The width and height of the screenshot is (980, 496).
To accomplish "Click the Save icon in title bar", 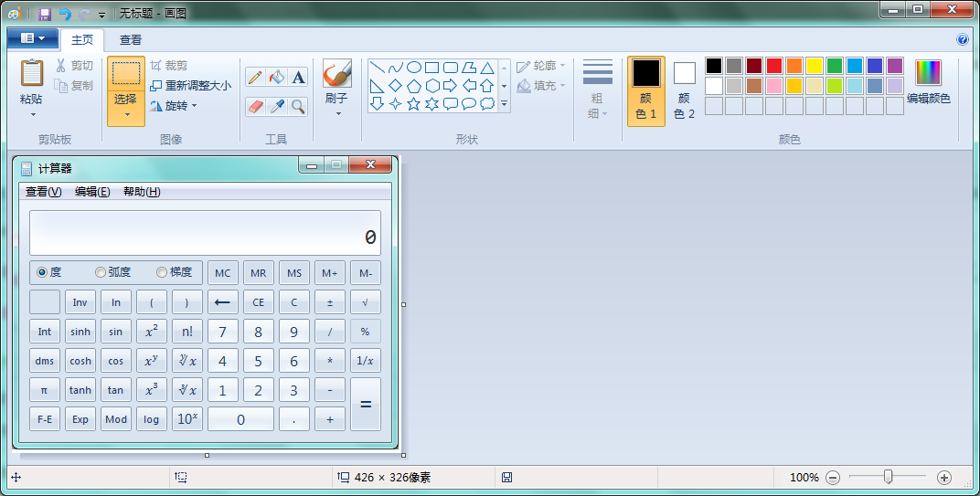I will pyautogui.click(x=45, y=14).
